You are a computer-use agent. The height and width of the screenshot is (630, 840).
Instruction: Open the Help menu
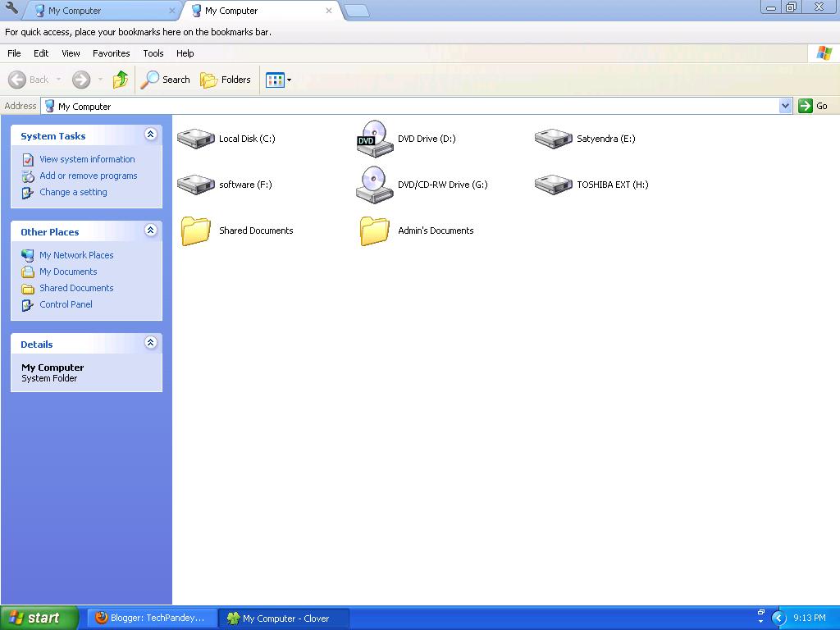[x=185, y=53]
